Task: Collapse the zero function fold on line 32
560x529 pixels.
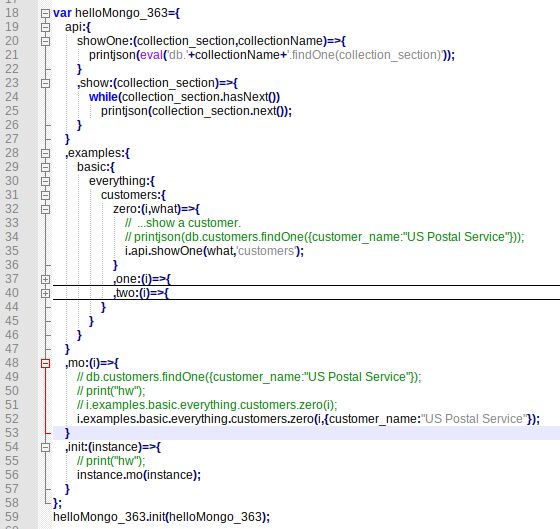Action: [x=45, y=209]
